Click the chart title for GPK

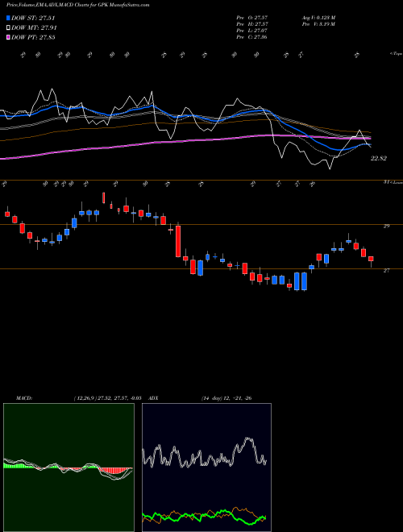(x=77, y=6)
